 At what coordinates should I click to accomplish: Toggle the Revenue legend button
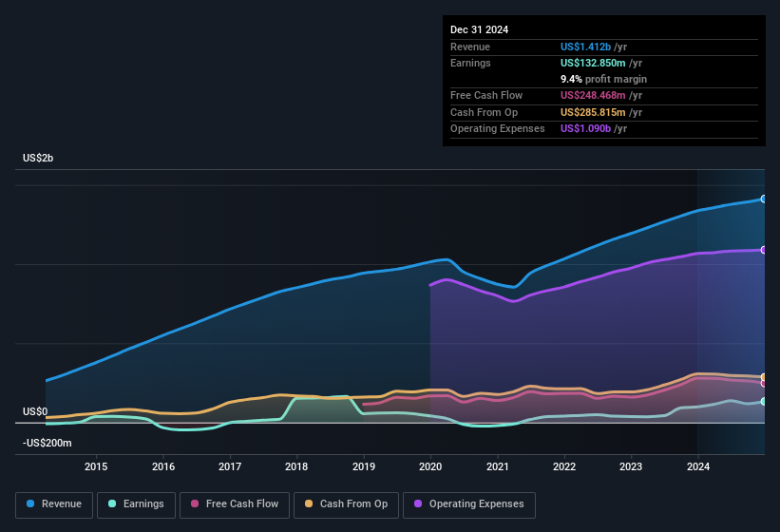click(x=54, y=504)
